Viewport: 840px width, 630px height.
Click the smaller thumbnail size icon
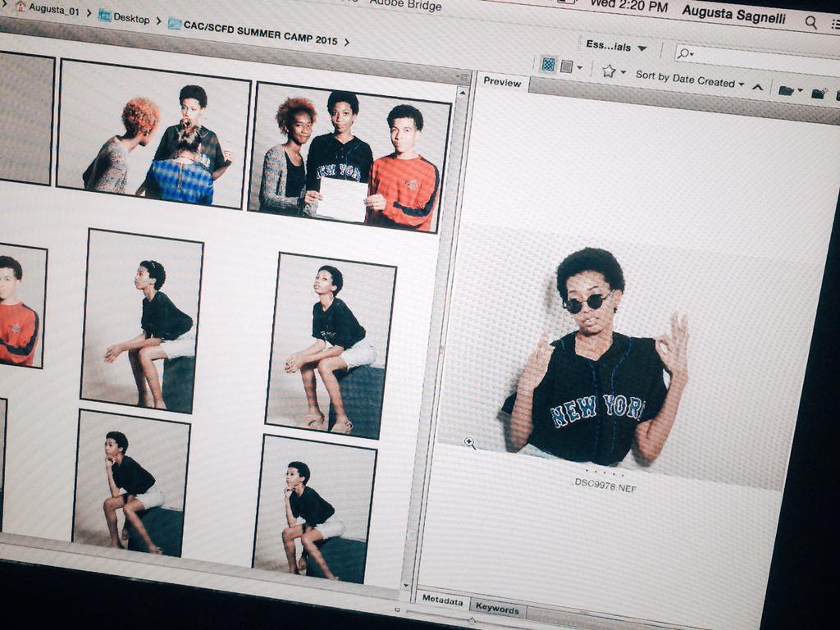[398, 609]
